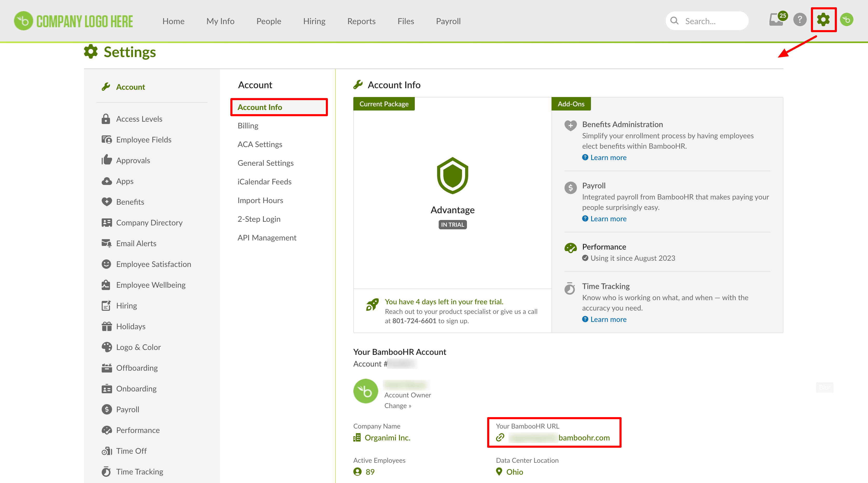Click the Employee Wellbeing icon

pyautogui.click(x=106, y=285)
